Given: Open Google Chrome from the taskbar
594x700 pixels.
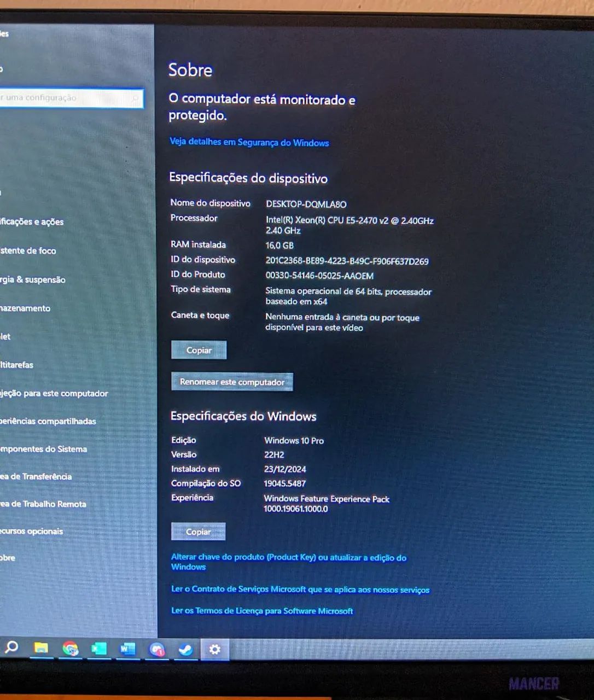Looking at the screenshot, I should click(x=70, y=650).
